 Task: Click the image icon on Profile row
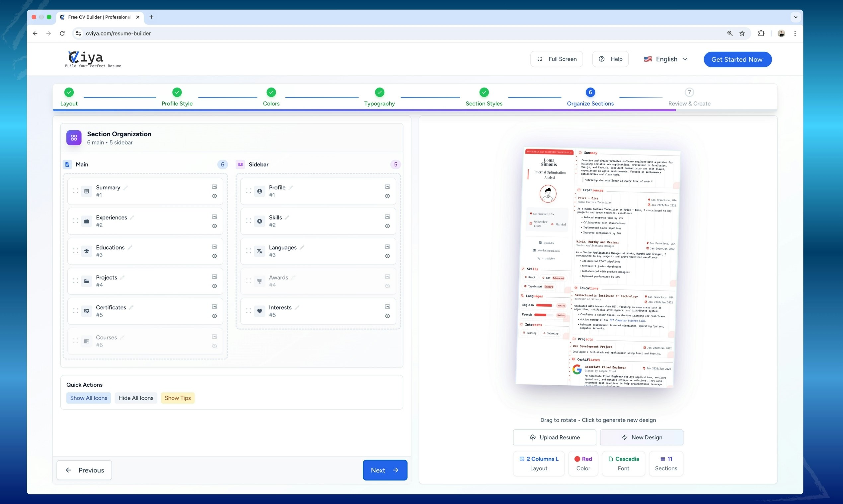tap(387, 186)
